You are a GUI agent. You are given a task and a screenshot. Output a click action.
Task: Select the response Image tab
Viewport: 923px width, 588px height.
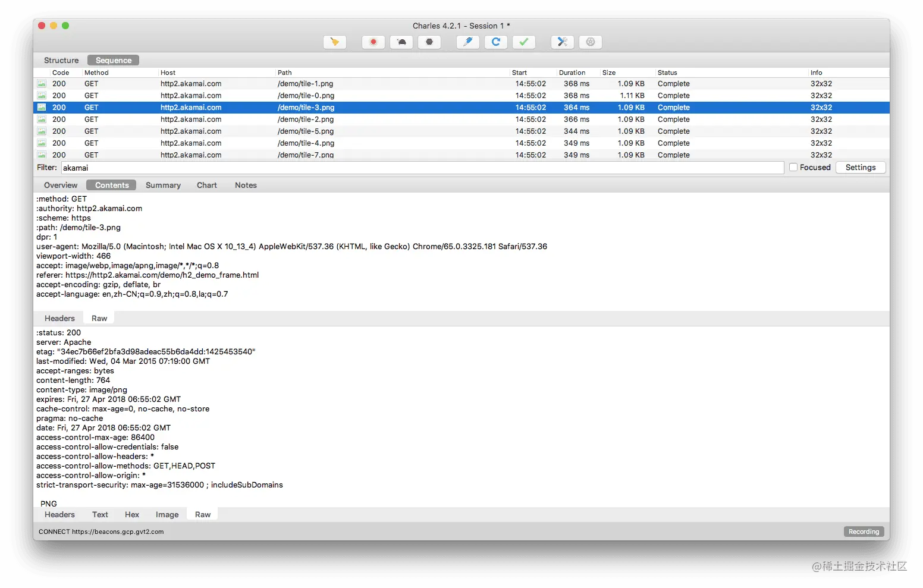[x=167, y=515]
